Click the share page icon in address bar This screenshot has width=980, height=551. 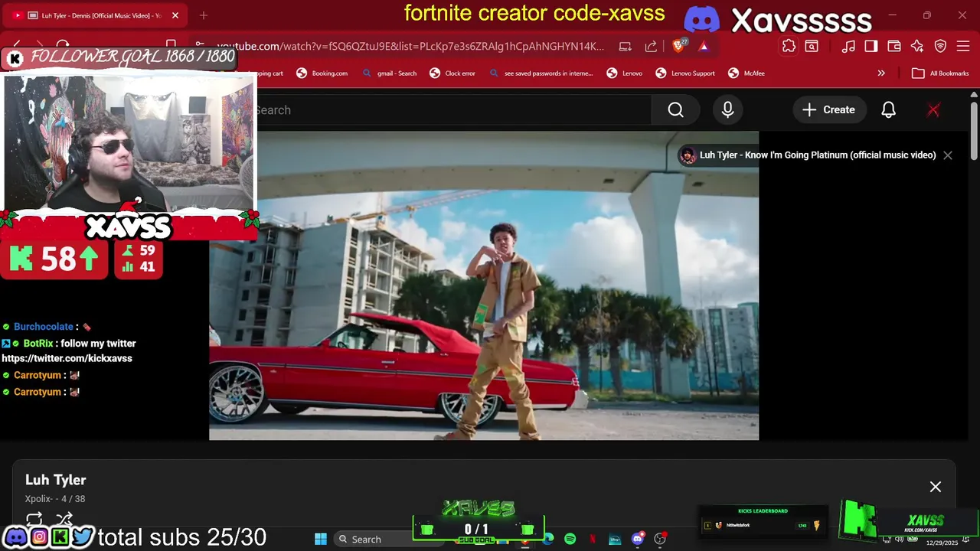point(651,46)
